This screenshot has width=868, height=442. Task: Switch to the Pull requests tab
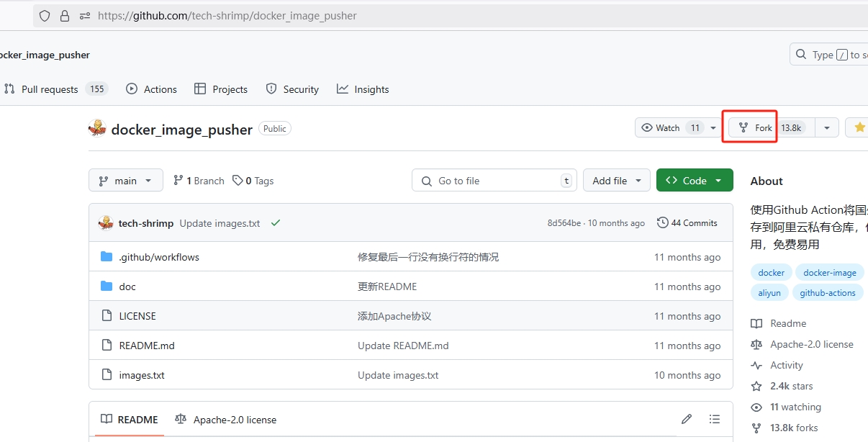pyautogui.click(x=49, y=89)
